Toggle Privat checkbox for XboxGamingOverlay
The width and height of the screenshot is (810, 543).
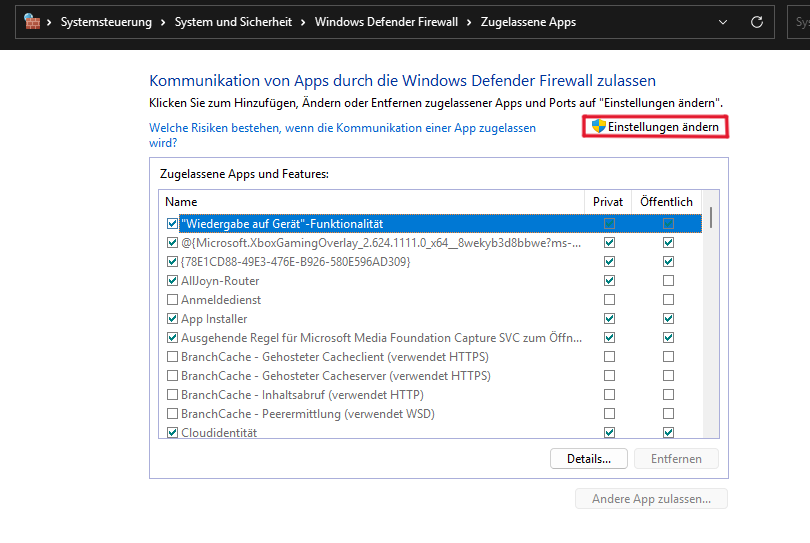[x=610, y=243]
